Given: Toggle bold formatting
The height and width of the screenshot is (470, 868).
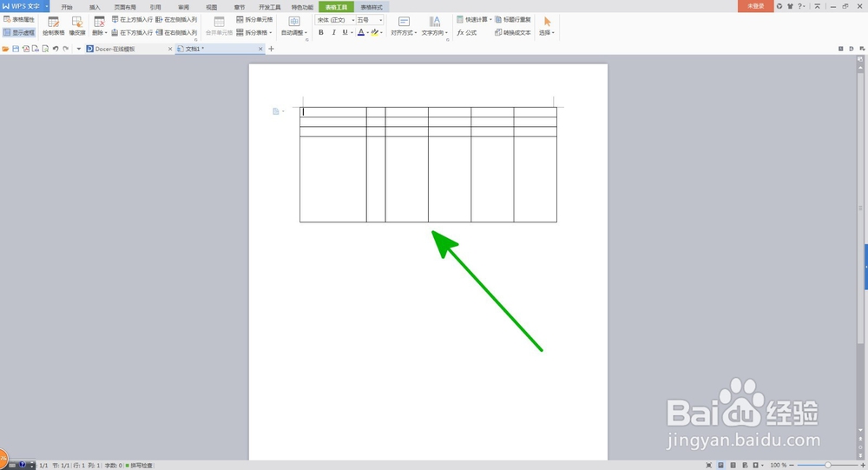Looking at the screenshot, I should click(321, 33).
